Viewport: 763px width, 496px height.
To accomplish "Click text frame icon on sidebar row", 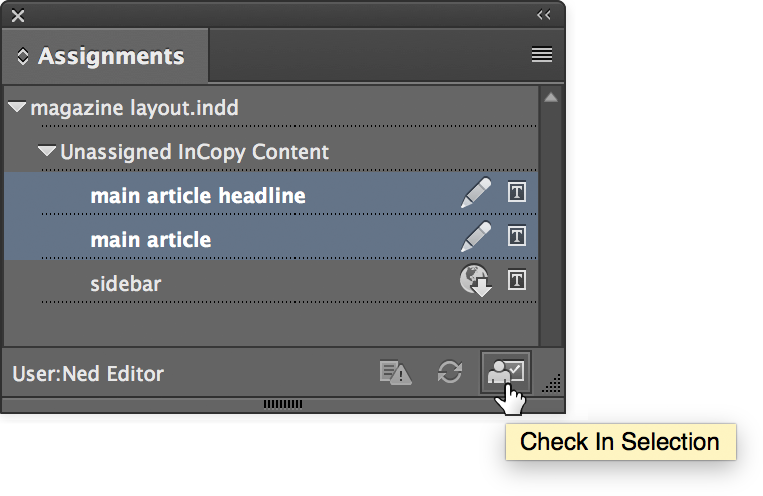I will click(x=517, y=281).
